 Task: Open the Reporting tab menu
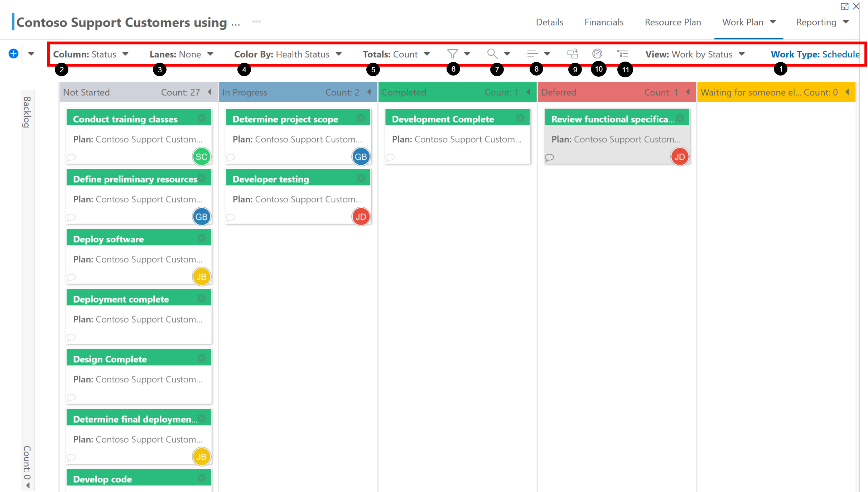(x=823, y=22)
